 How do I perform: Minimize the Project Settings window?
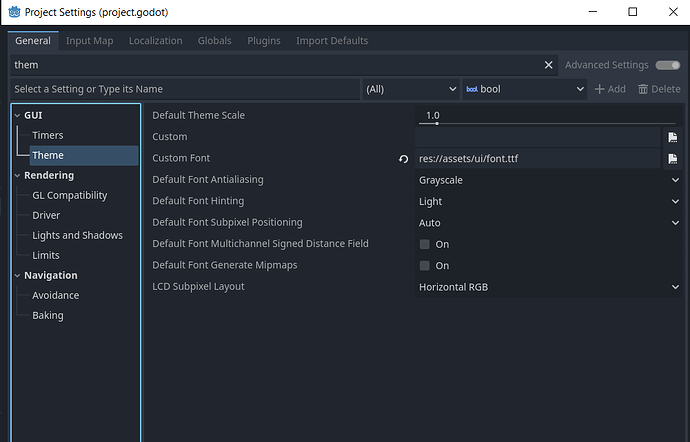593,12
